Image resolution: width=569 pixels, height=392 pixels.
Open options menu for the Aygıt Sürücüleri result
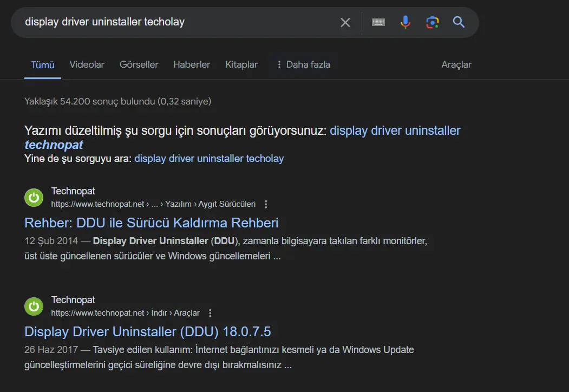[x=266, y=204]
